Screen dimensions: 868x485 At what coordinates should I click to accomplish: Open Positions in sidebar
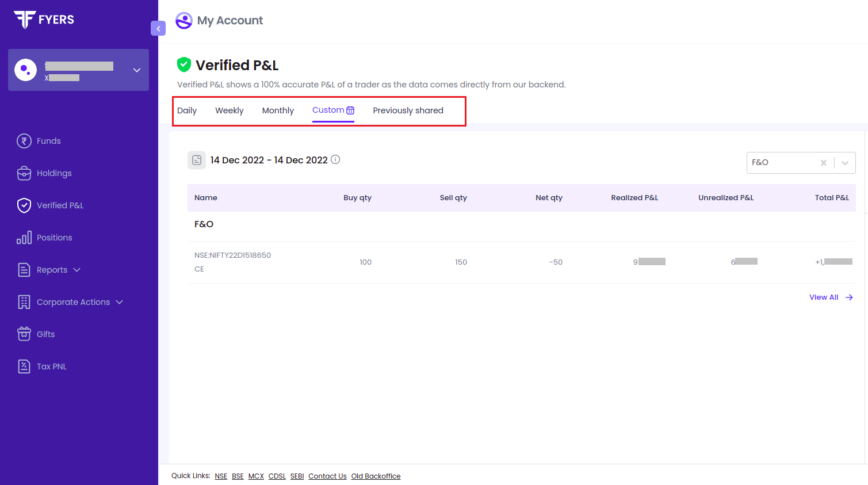55,238
